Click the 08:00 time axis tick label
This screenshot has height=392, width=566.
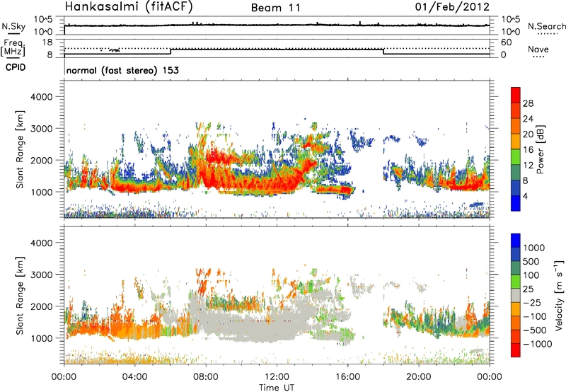click(206, 376)
